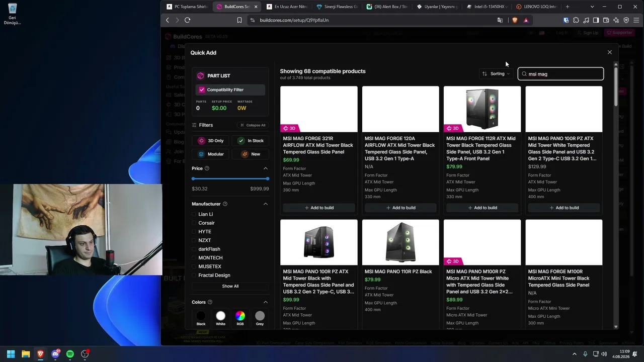Open Discord from the taskbar
The height and width of the screenshot is (362, 644).
coord(55,354)
